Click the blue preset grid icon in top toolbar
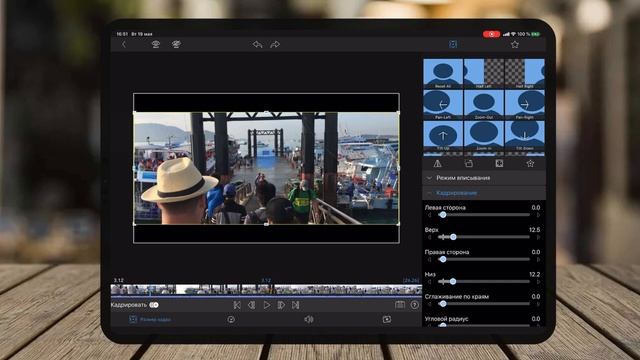 point(453,44)
